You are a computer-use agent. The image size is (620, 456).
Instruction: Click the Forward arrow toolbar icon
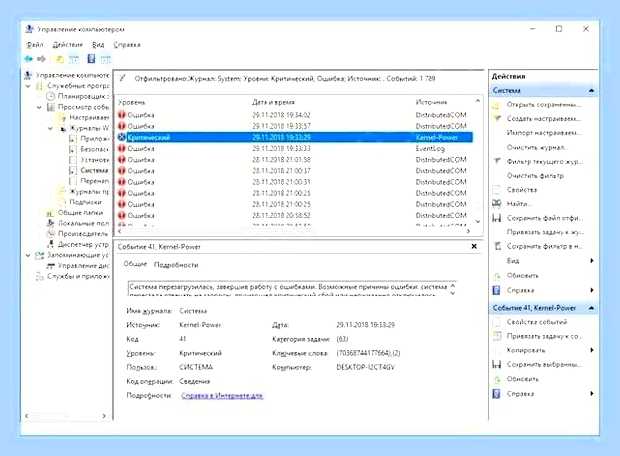point(41,59)
